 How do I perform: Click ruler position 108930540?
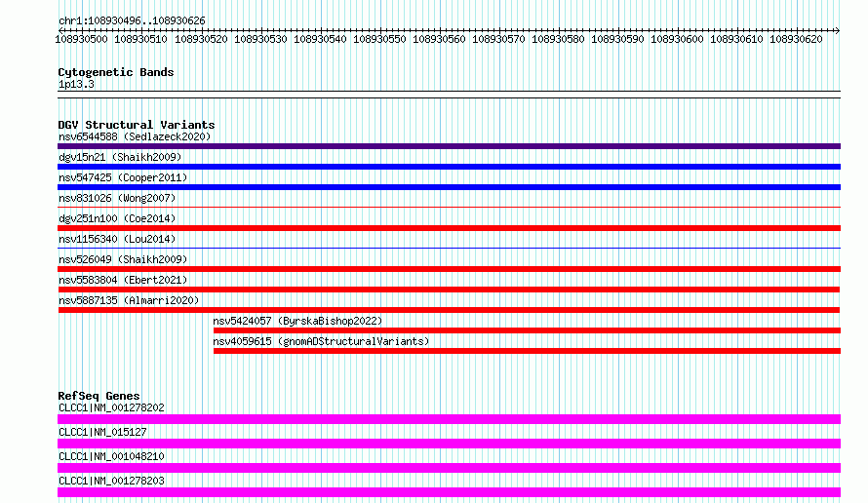(320, 39)
